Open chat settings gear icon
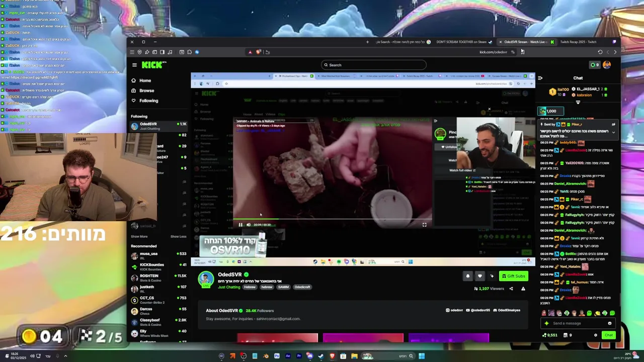 pyautogui.click(x=596, y=335)
